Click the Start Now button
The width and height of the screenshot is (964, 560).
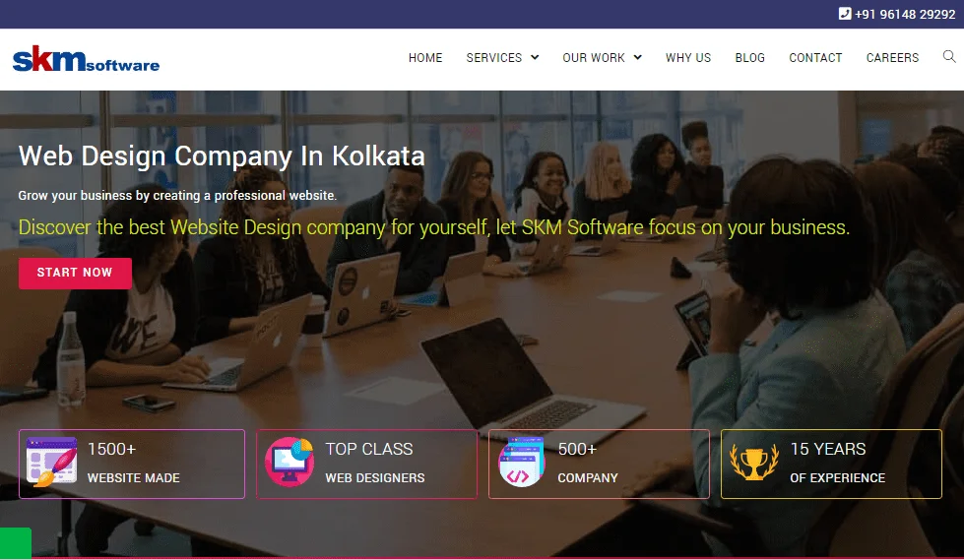75,273
